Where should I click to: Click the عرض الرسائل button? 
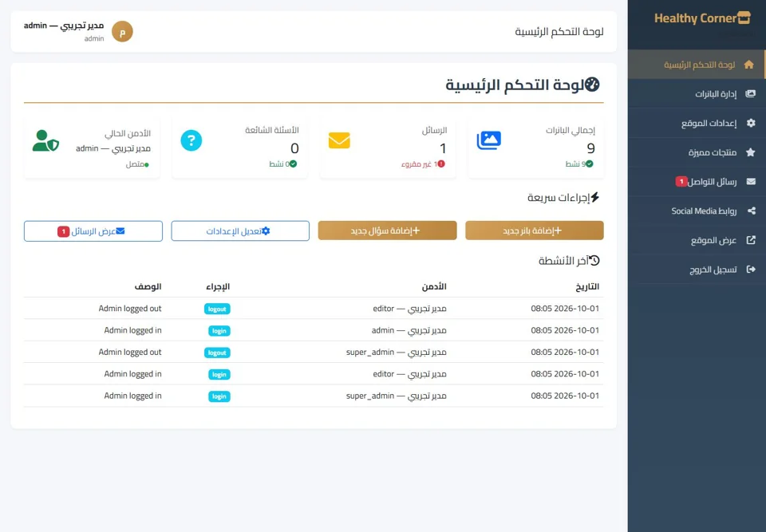pyautogui.click(x=93, y=231)
